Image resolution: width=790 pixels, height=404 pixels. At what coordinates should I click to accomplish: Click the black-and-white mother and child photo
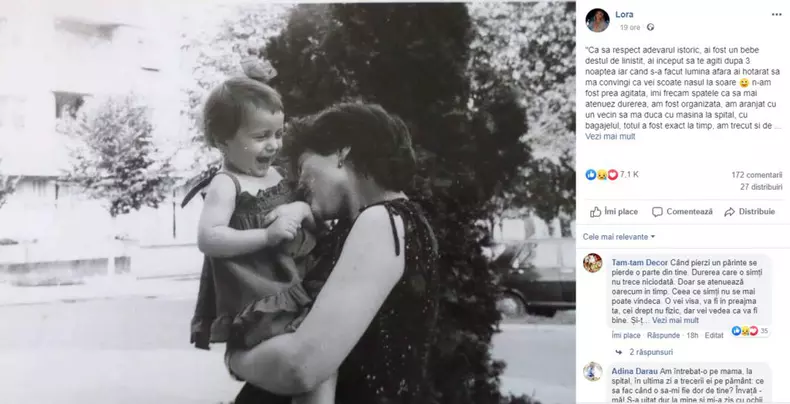pyautogui.click(x=288, y=202)
